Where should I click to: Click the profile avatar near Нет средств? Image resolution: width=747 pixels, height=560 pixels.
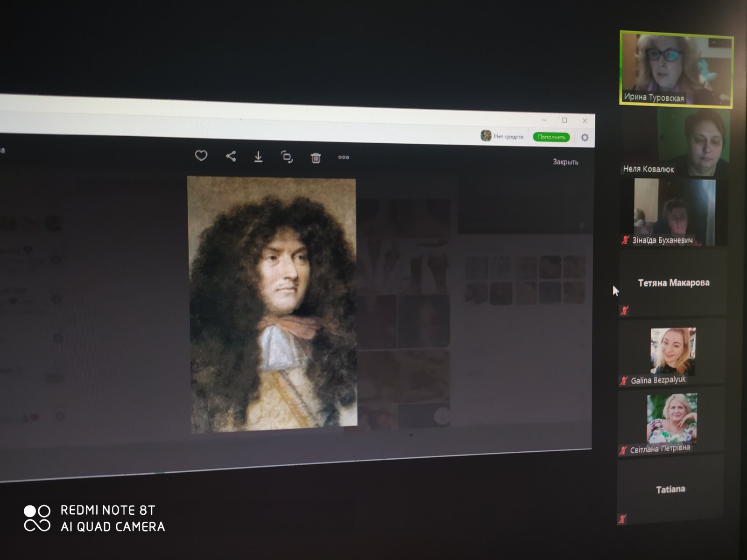pyautogui.click(x=486, y=136)
